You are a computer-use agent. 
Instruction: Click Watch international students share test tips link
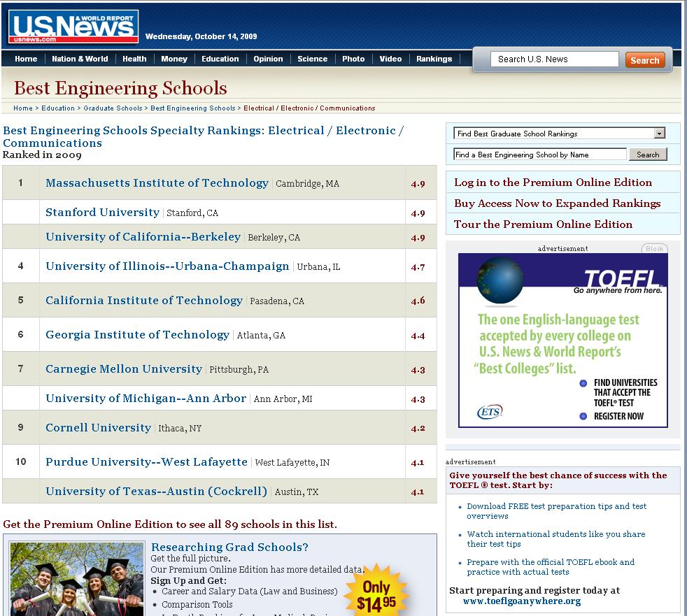click(556, 539)
